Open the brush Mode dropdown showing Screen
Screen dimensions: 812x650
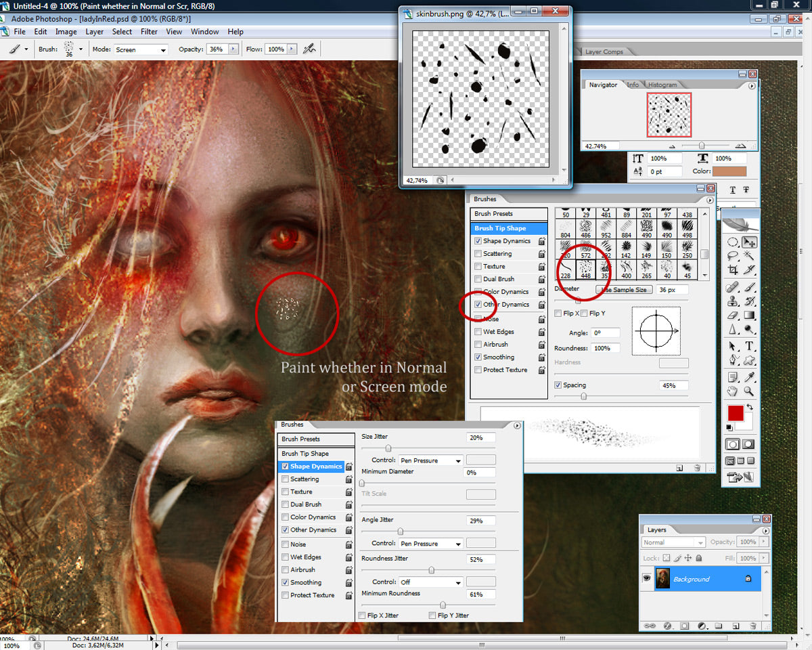pos(141,49)
